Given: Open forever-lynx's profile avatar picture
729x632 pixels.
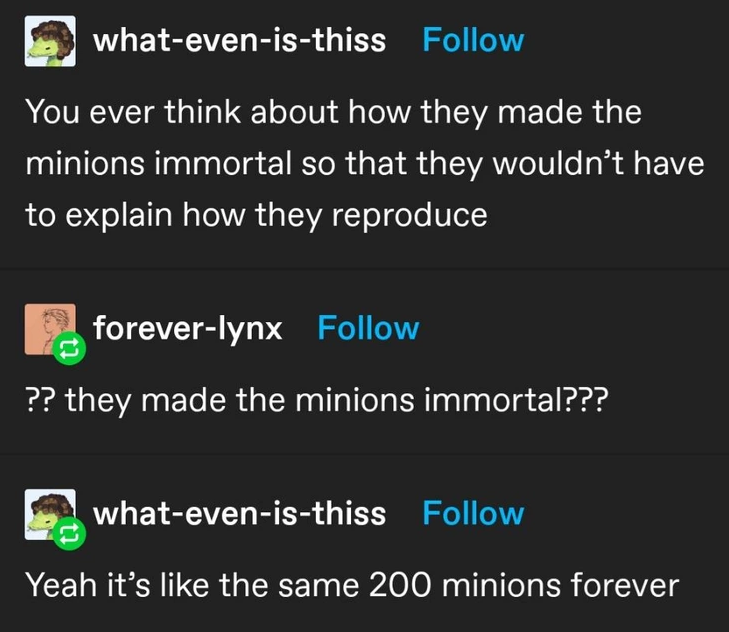Looking at the screenshot, I should pyautogui.click(x=47, y=327).
